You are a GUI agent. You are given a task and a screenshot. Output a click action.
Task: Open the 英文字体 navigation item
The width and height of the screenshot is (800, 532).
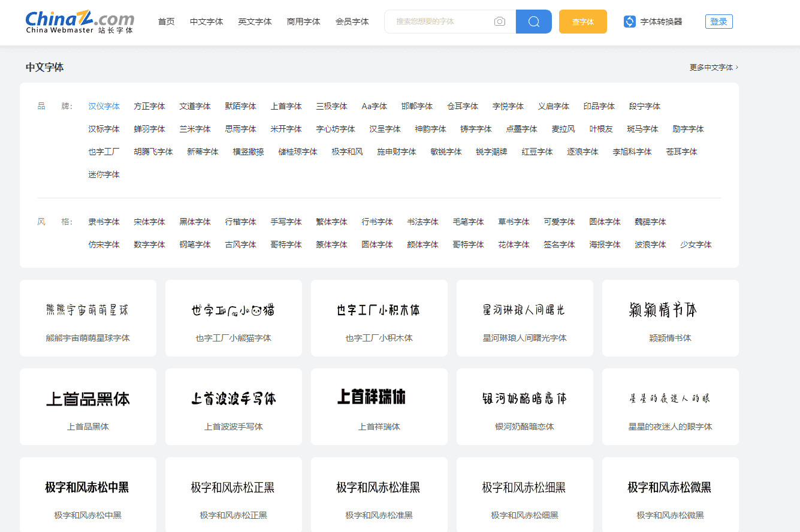255,22
